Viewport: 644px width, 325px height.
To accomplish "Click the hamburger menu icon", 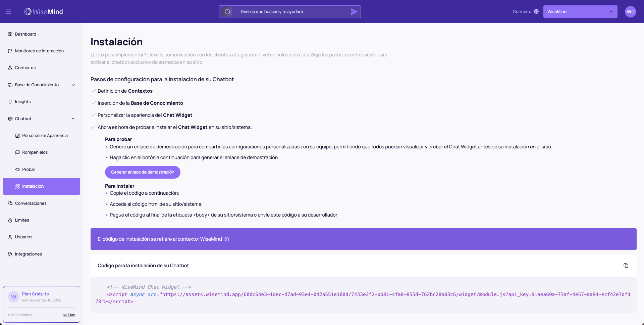I will 8,12.
